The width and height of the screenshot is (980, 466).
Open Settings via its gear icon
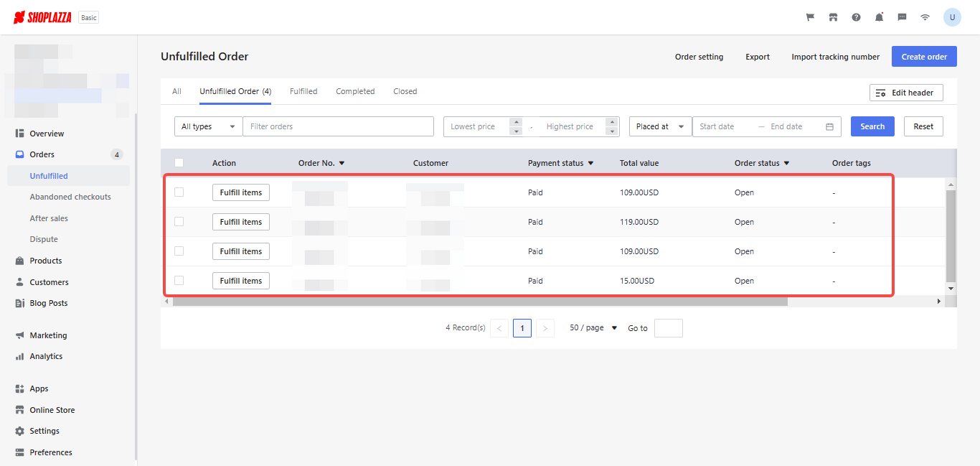pos(19,431)
